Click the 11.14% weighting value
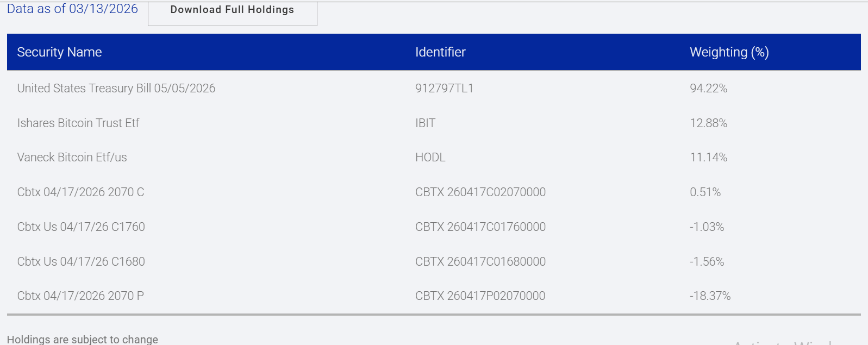The image size is (868, 345). pos(708,158)
